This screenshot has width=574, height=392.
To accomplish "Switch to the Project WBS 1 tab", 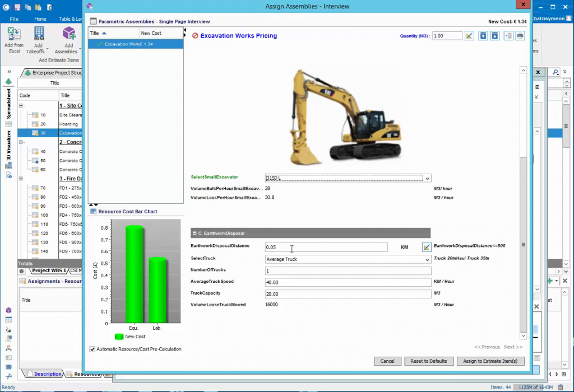I will (49, 270).
